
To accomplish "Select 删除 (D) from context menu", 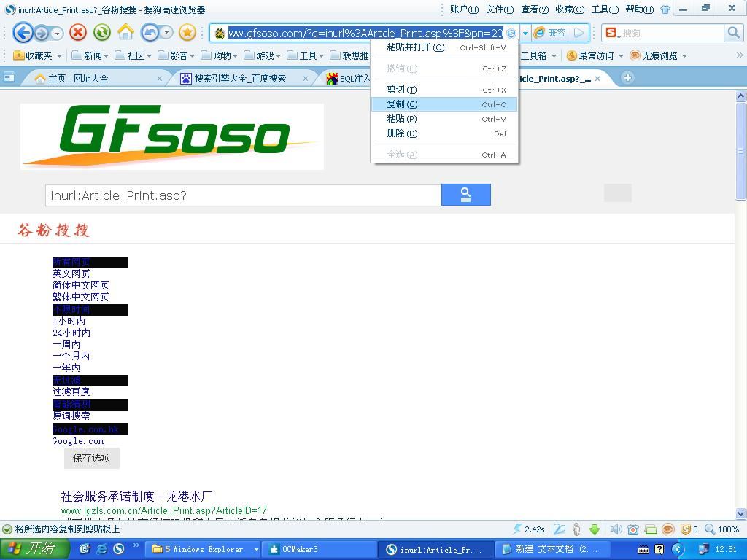I will pyautogui.click(x=444, y=133).
